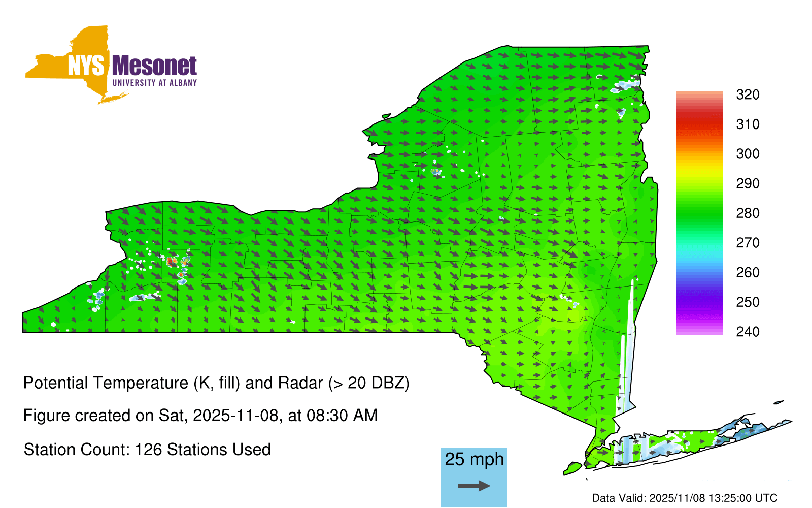The width and height of the screenshot is (812, 508).
Task: Click the Potential Temperature title text
Action: (x=216, y=383)
